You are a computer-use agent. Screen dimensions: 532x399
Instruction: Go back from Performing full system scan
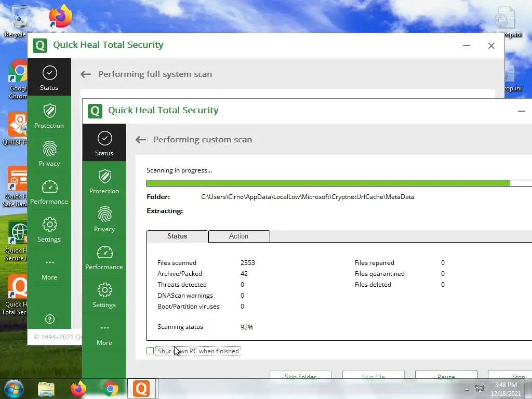coord(86,74)
